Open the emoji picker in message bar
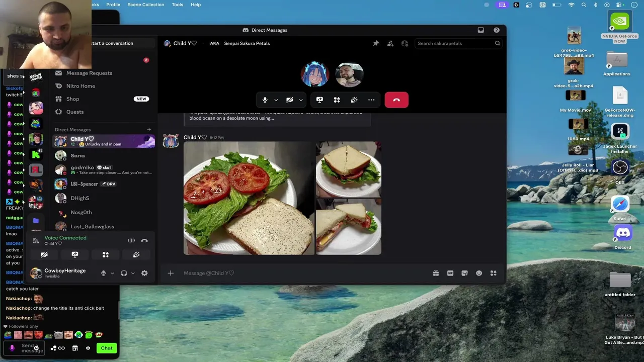The image size is (644, 362). [x=479, y=273]
